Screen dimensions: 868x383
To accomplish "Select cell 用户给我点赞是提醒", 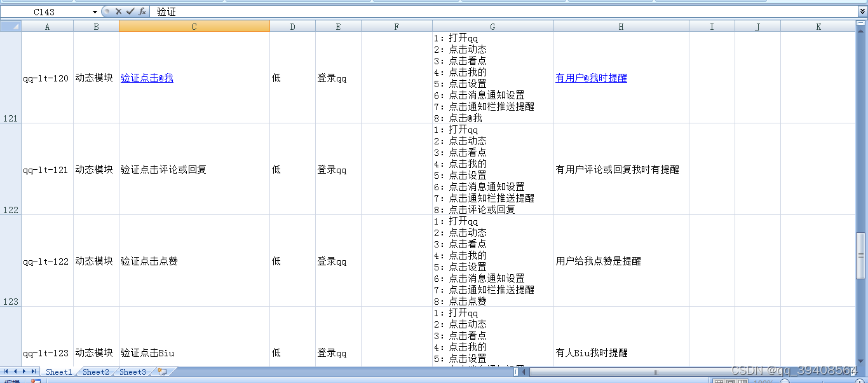I will click(621, 261).
